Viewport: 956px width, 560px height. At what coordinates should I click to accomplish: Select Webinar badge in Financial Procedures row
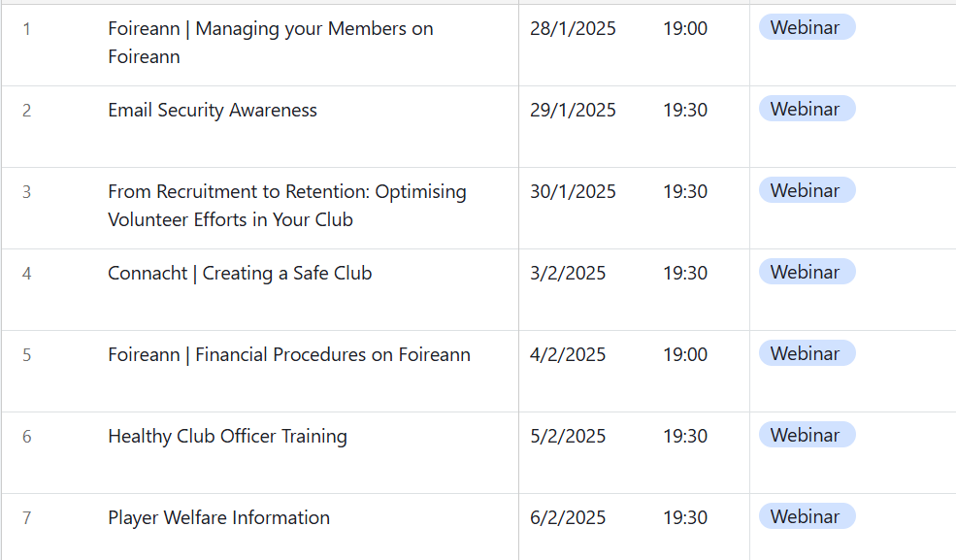[x=807, y=354]
